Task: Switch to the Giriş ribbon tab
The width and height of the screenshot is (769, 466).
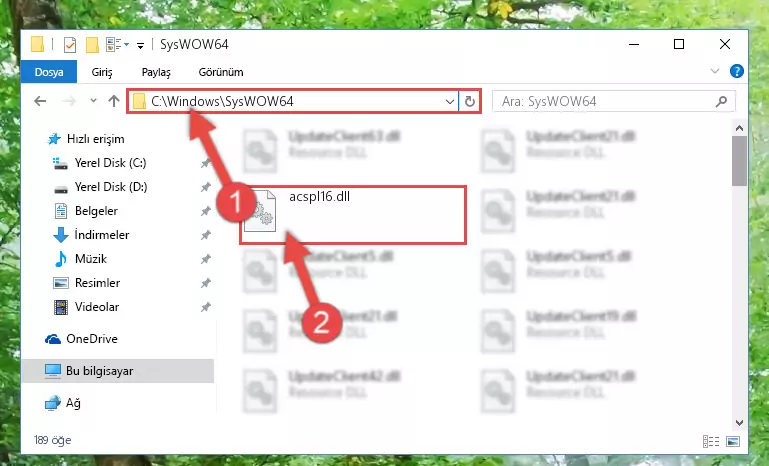Action: [x=102, y=72]
